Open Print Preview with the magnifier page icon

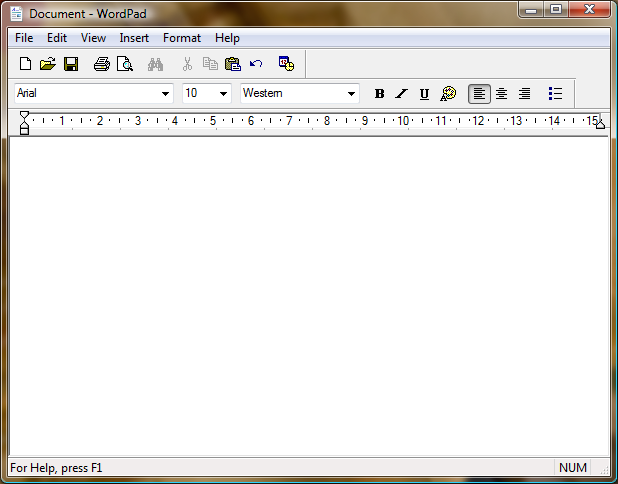125,63
